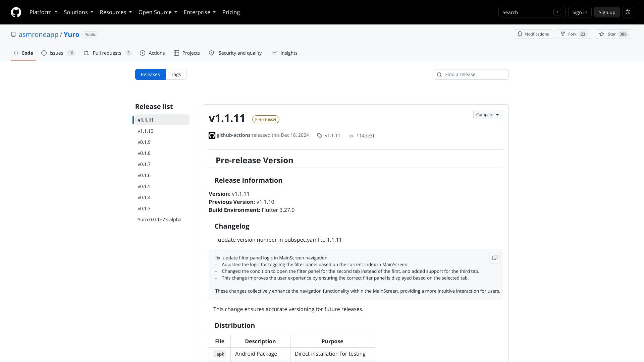
Task: Switch to the Tags view
Action: click(176, 74)
